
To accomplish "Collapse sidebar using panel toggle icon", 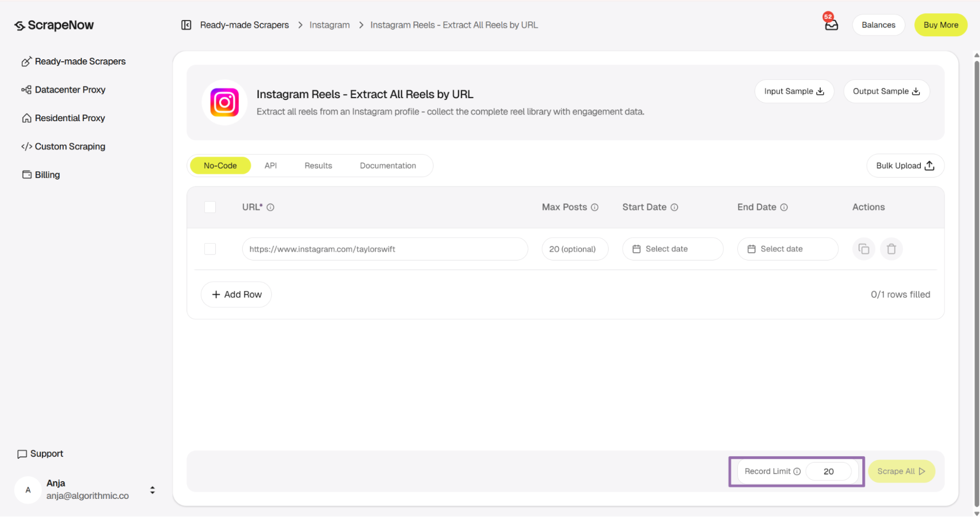I will point(186,25).
